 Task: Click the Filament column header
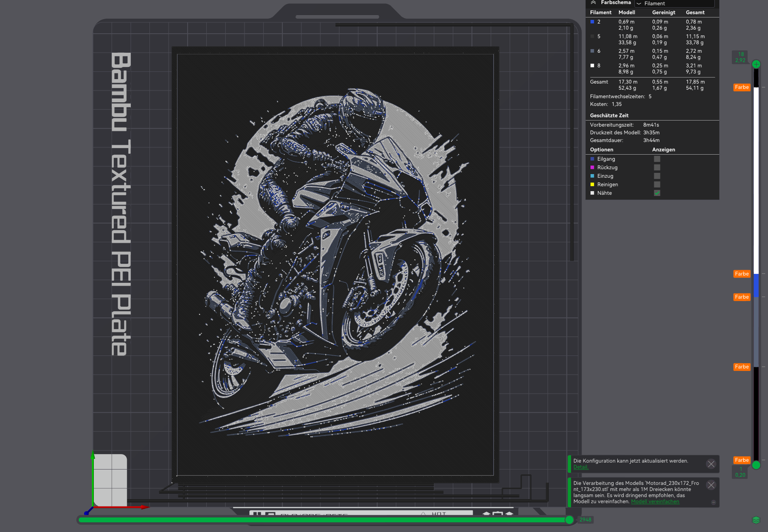click(601, 13)
